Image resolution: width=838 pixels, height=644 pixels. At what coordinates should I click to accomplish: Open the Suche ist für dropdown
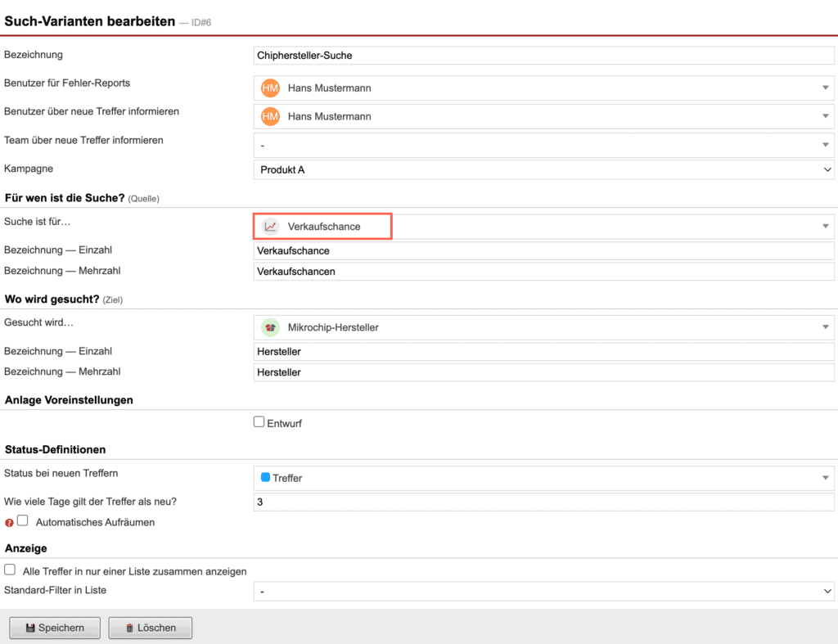point(826,226)
